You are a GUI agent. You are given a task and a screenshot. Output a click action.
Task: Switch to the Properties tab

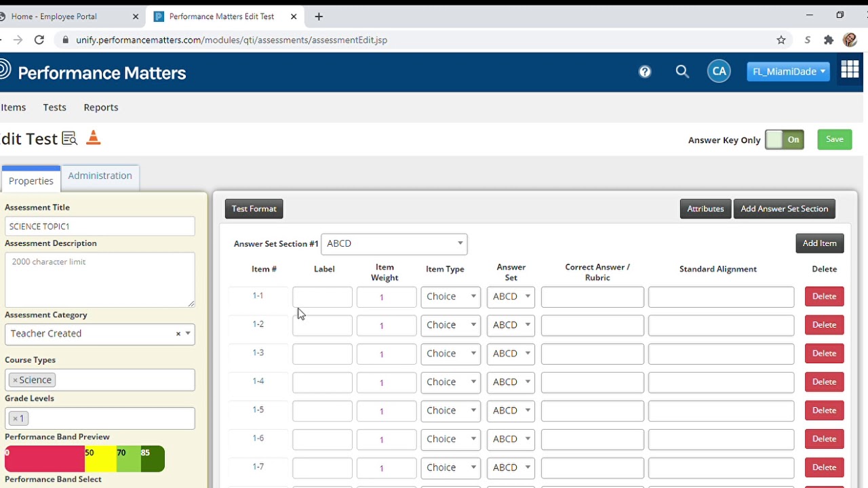pyautogui.click(x=31, y=180)
